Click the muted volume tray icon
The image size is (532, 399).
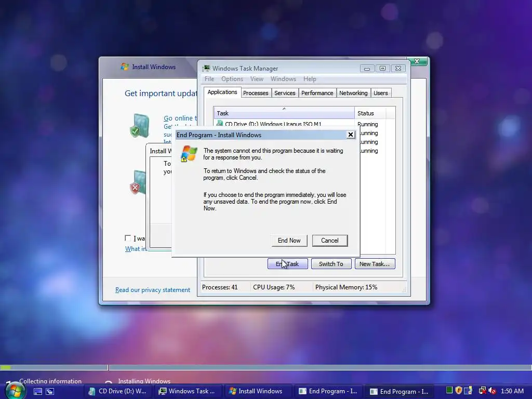pyautogui.click(x=493, y=391)
